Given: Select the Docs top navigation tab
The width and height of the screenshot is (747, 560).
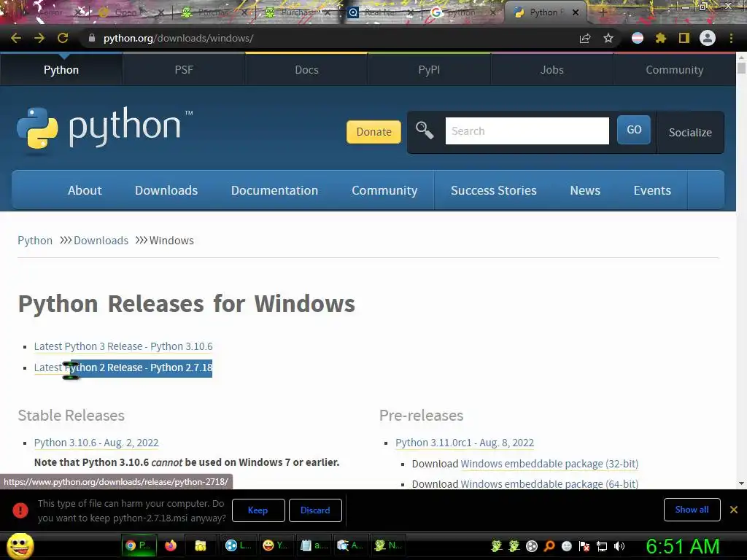Looking at the screenshot, I should coord(306,69).
